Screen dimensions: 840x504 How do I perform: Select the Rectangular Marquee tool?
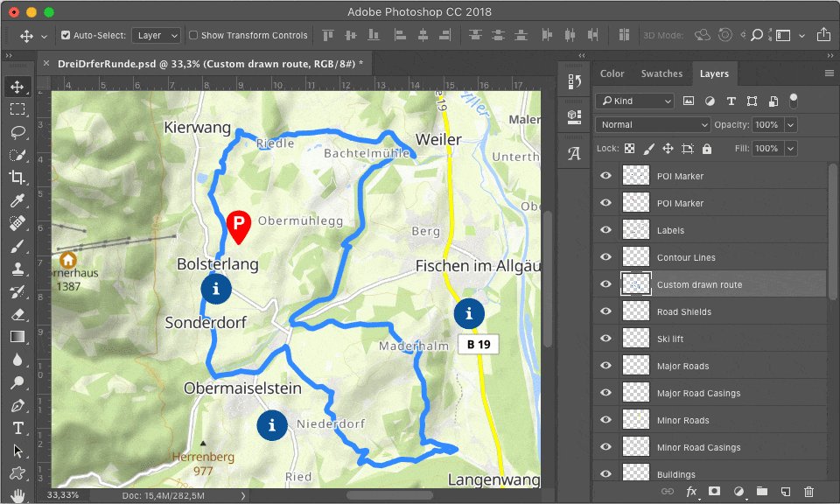(x=17, y=109)
